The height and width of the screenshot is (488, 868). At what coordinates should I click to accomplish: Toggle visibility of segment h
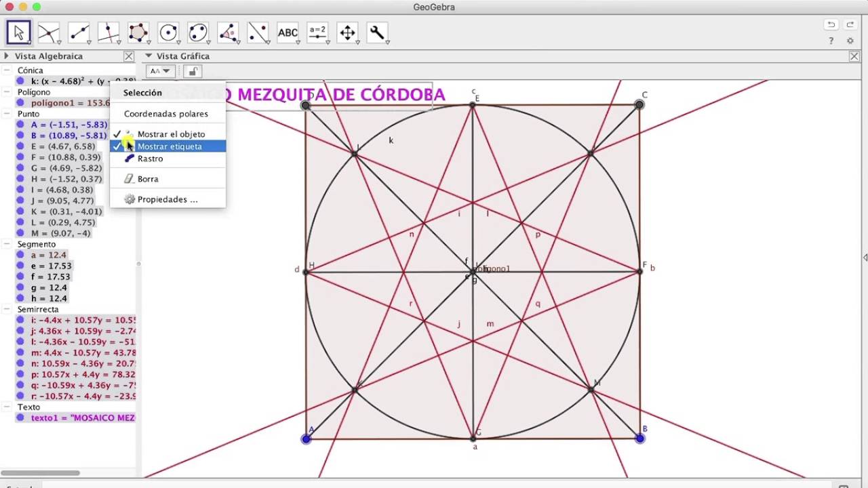(x=21, y=298)
